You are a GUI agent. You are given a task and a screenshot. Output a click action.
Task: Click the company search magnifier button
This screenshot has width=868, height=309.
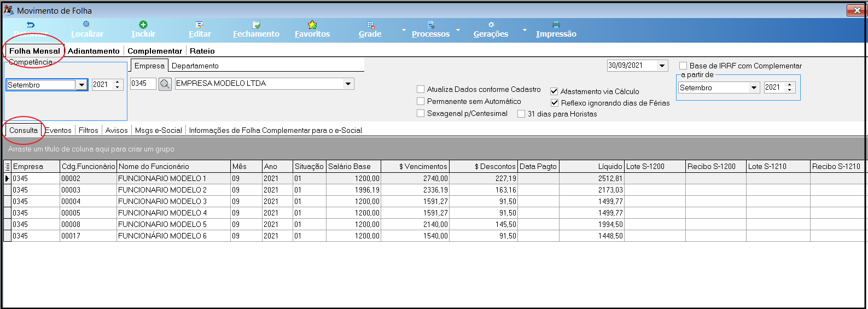pyautogui.click(x=165, y=84)
